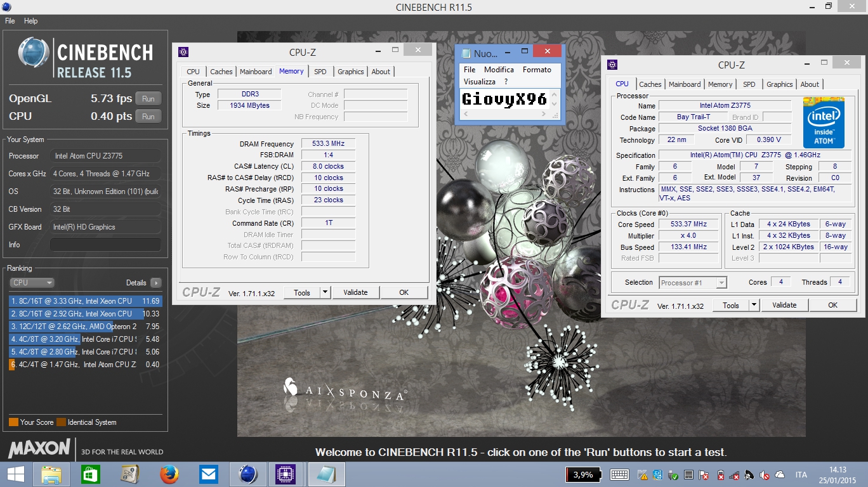Open Notepad File menu

[470, 70]
